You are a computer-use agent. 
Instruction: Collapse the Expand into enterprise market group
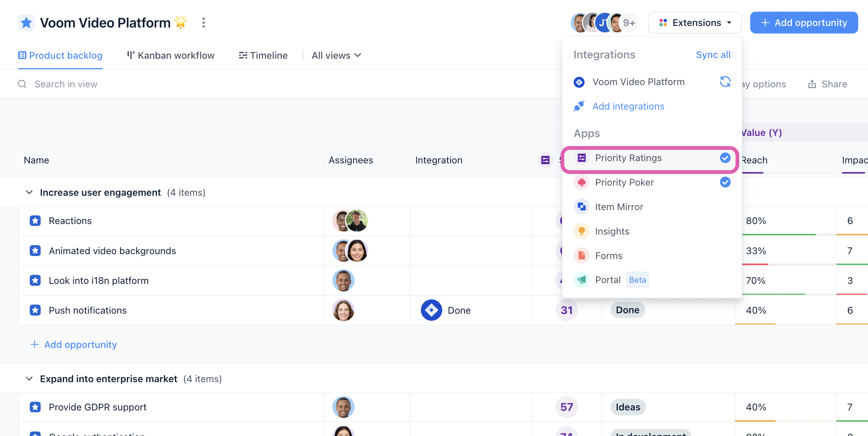(x=29, y=379)
